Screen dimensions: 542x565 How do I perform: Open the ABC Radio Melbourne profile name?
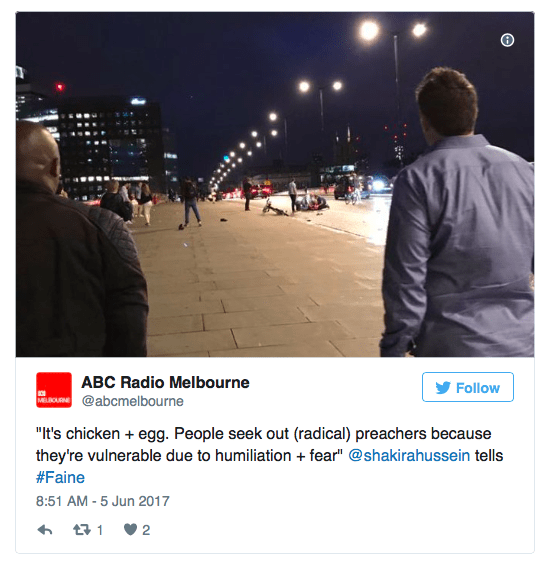(165, 382)
